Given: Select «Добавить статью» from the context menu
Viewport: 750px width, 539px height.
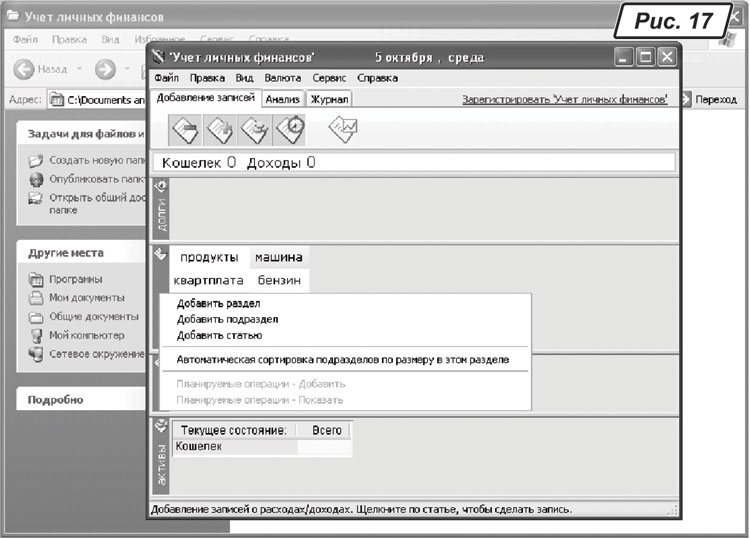Looking at the screenshot, I should click(x=219, y=335).
